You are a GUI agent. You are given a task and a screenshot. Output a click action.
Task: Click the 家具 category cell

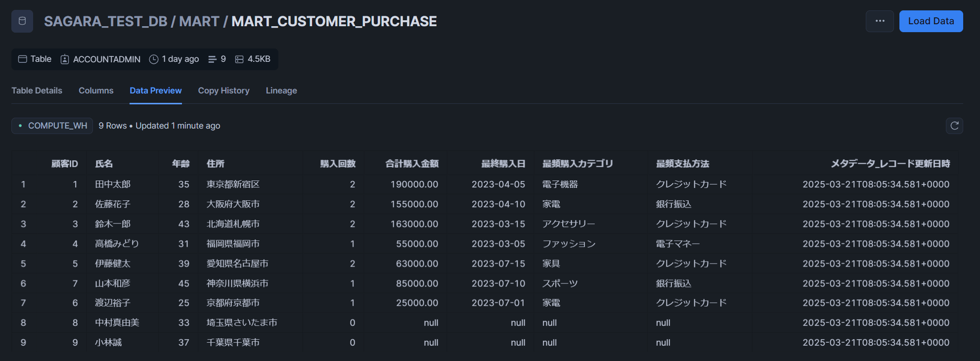point(551,263)
